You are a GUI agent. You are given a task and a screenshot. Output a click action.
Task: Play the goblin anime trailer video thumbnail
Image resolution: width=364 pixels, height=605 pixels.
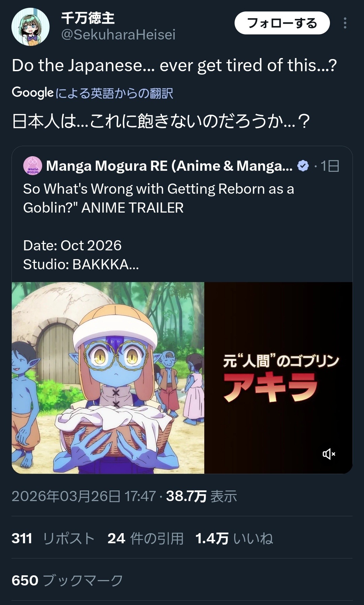(x=182, y=378)
